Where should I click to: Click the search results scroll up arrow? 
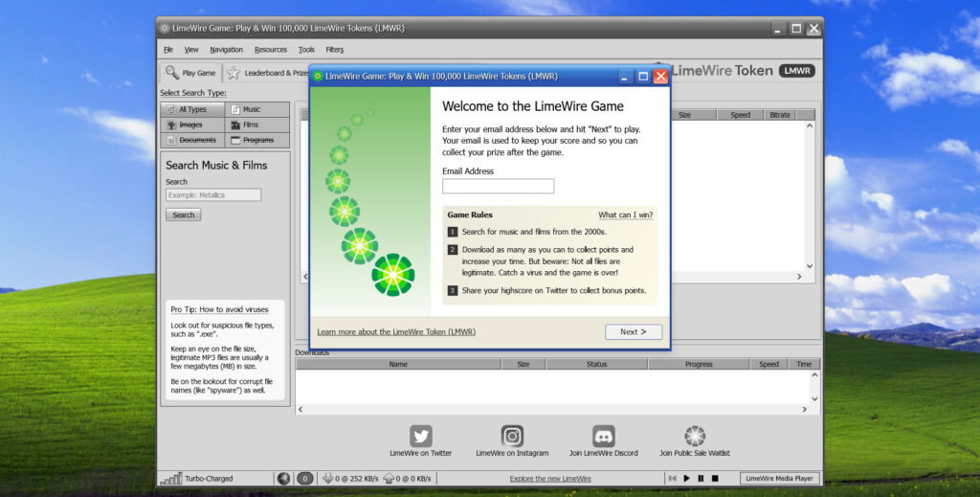(x=810, y=125)
